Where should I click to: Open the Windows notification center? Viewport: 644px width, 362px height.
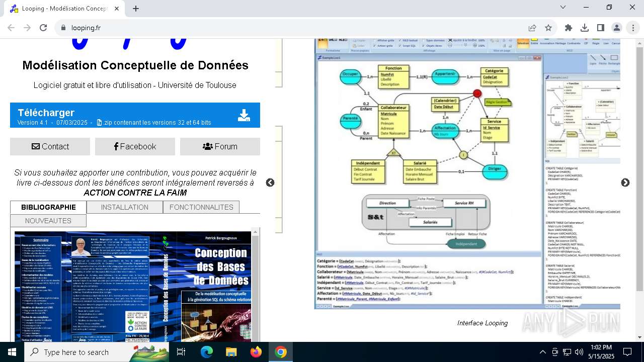pyautogui.click(x=627, y=352)
